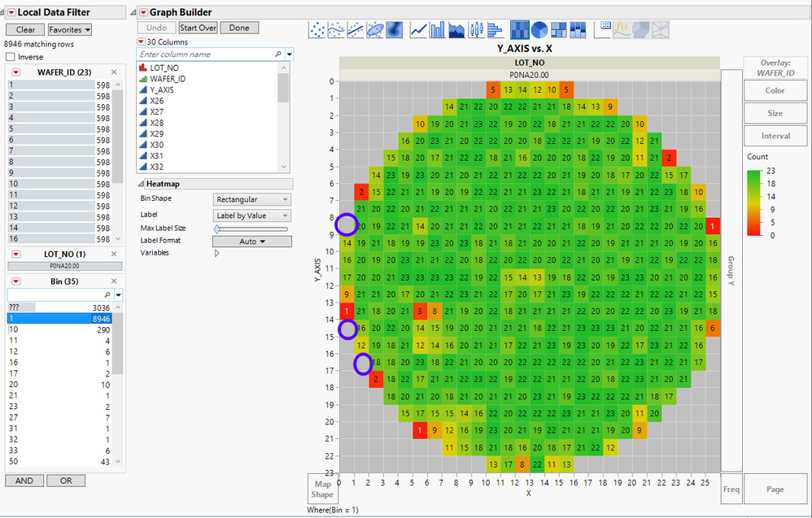This screenshot has width=812, height=518.
Task: Click the Enter column name search field
Action: [x=208, y=54]
